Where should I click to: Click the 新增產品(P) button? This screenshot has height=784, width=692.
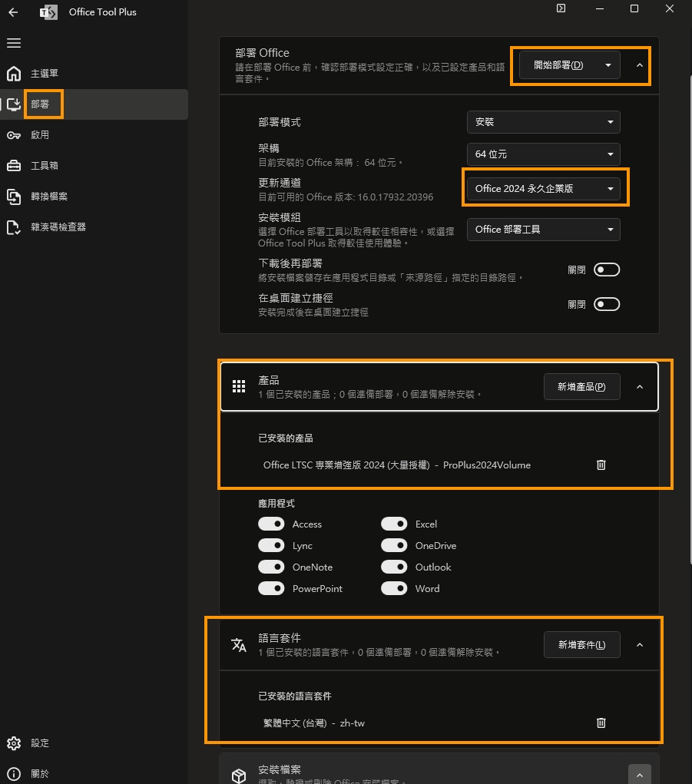pyautogui.click(x=581, y=387)
